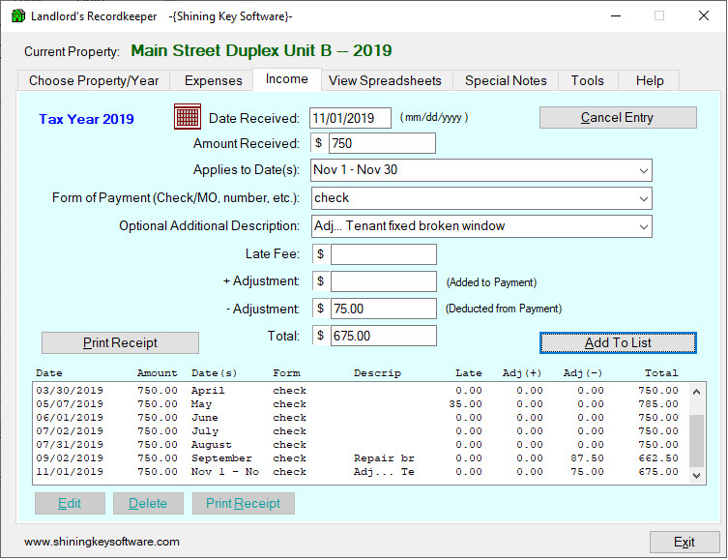The width and height of the screenshot is (728, 560).
Task: Click the income list scroll down arrow
Action: 696,476
